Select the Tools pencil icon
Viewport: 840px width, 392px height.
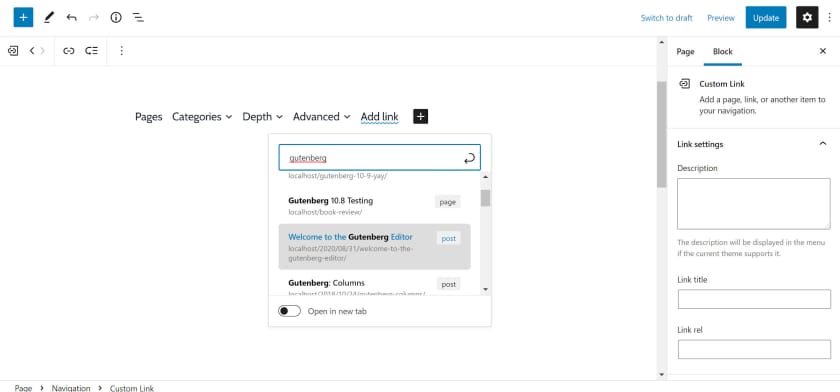click(x=49, y=17)
